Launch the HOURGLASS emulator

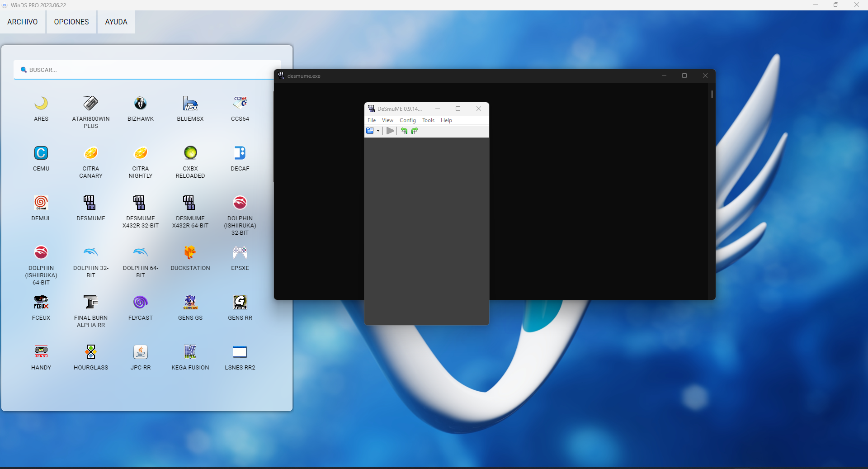[91, 352]
